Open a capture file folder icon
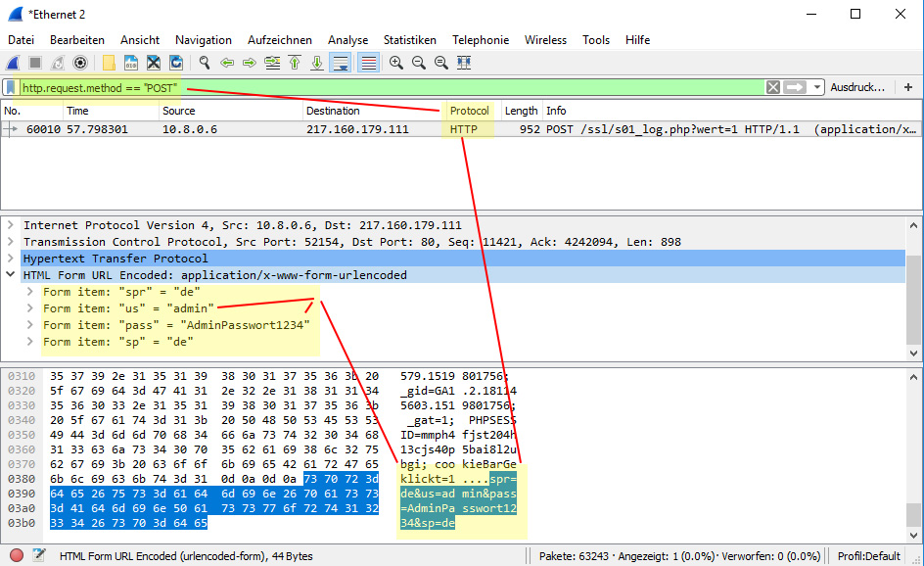Viewport: 924px width, 566px height. [109, 63]
